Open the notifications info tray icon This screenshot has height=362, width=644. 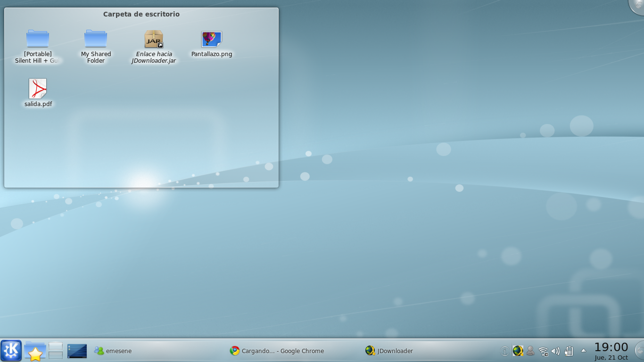505,351
